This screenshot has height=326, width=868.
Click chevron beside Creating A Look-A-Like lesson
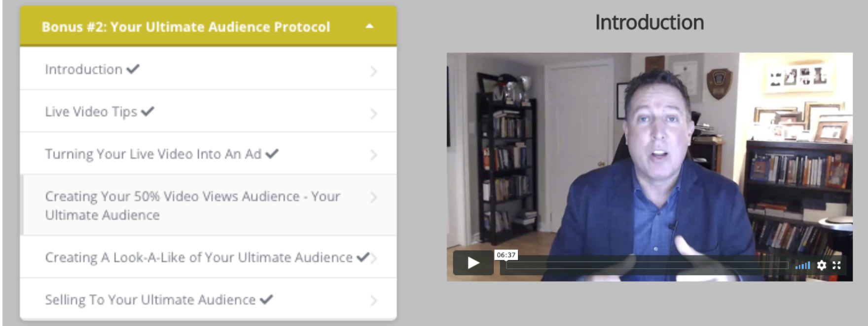coord(374,258)
